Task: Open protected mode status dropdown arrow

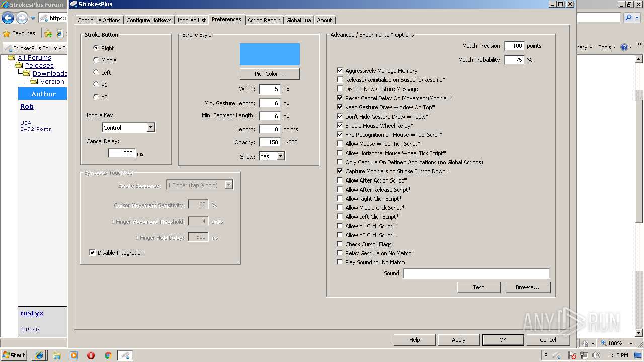Action: 593,343
